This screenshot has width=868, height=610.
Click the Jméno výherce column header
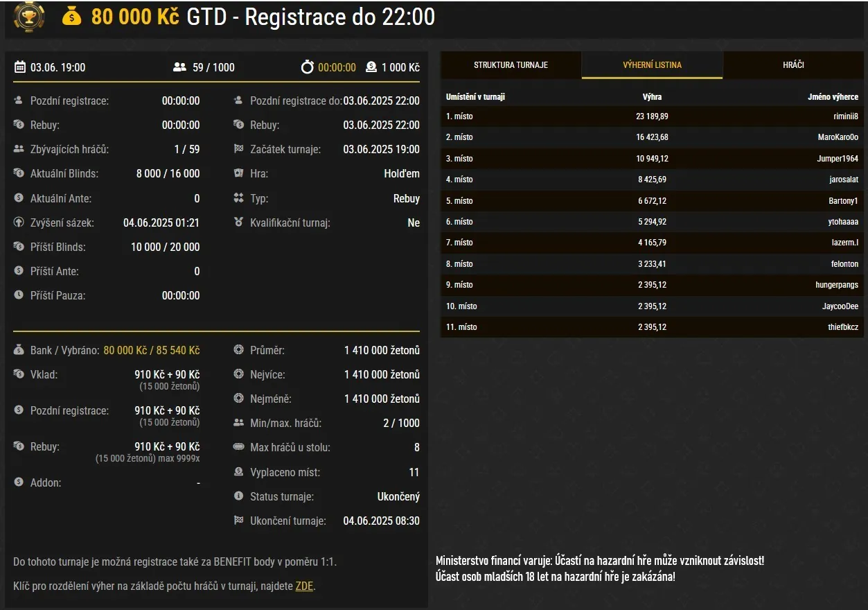tap(833, 97)
